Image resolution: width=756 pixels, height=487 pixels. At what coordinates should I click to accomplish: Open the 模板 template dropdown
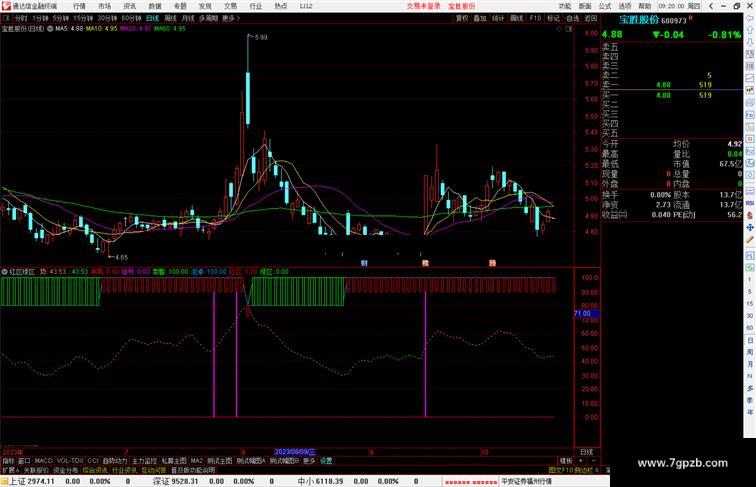pos(566,461)
